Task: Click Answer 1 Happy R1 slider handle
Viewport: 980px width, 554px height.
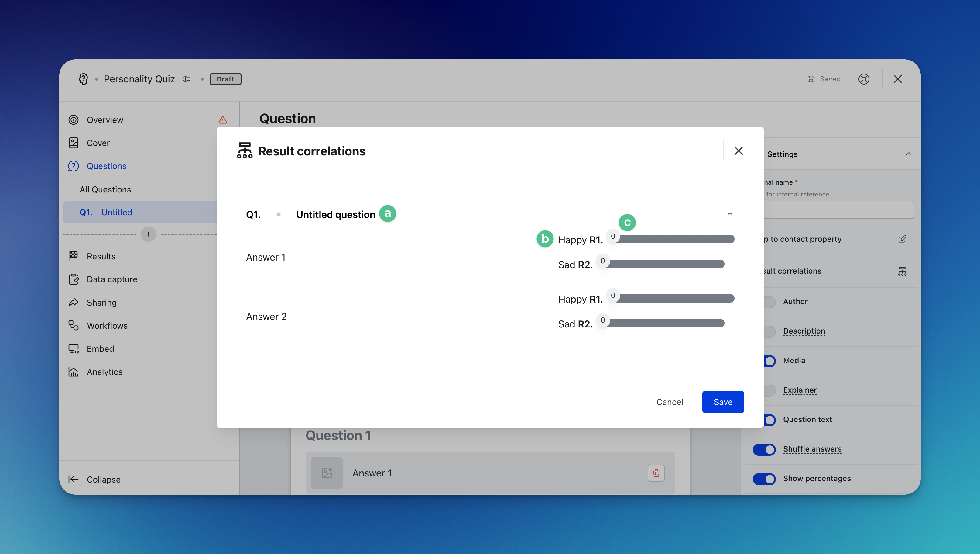Action: [x=612, y=237]
